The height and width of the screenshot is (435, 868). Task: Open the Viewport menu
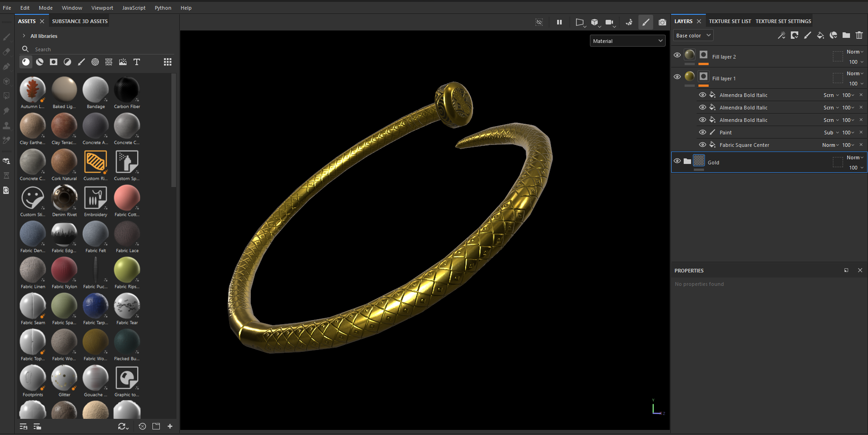(102, 8)
